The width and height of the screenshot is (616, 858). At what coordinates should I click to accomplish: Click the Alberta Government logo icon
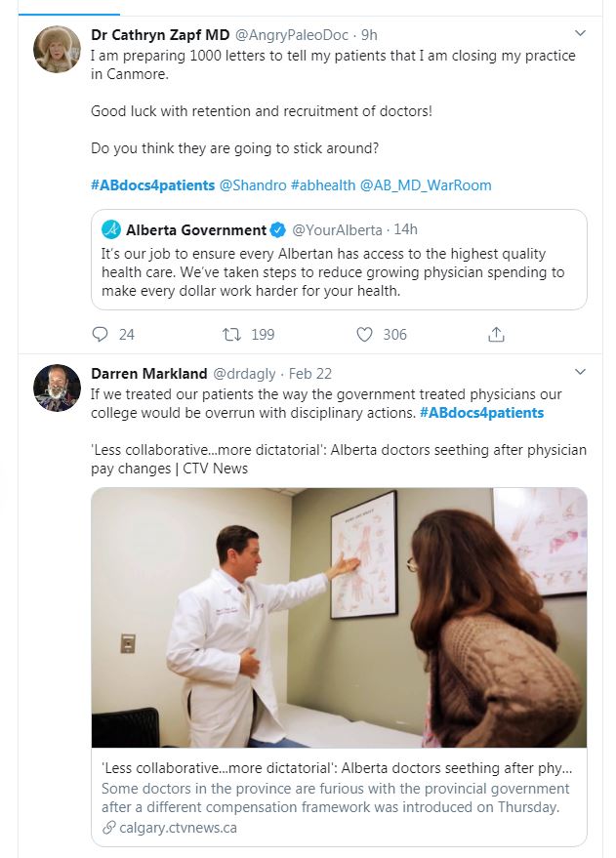tap(112, 230)
